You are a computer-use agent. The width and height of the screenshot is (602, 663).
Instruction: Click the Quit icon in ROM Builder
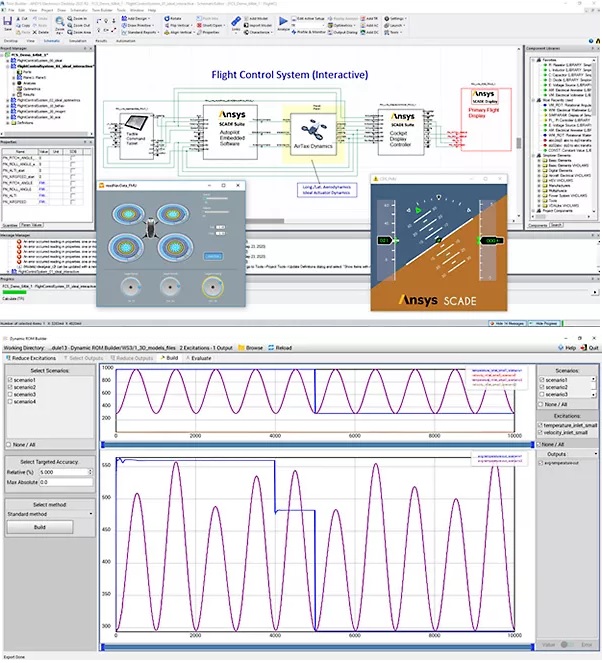click(584, 348)
